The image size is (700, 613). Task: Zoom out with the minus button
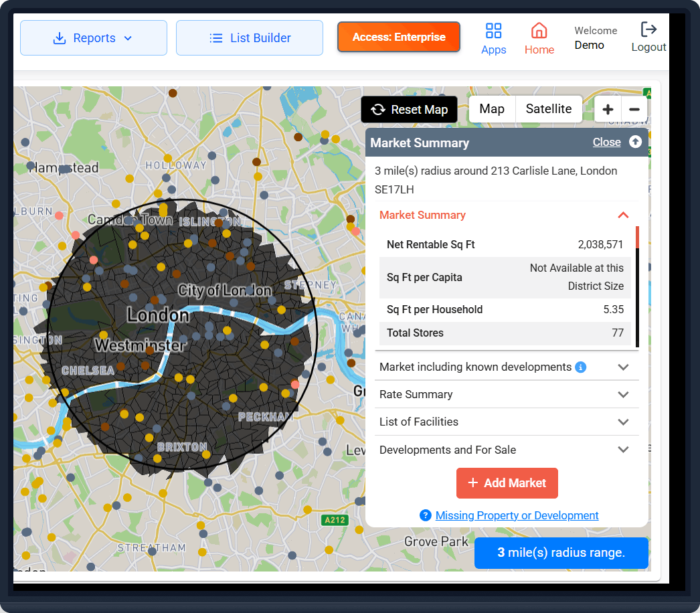(x=634, y=109)
